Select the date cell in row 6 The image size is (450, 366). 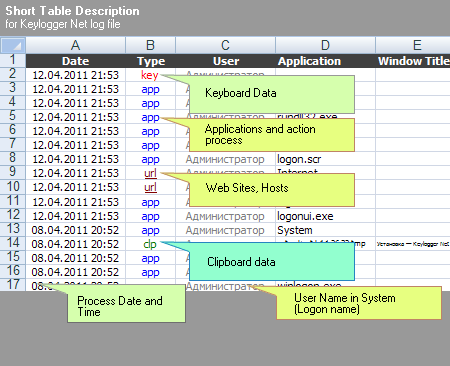point(76,131)
